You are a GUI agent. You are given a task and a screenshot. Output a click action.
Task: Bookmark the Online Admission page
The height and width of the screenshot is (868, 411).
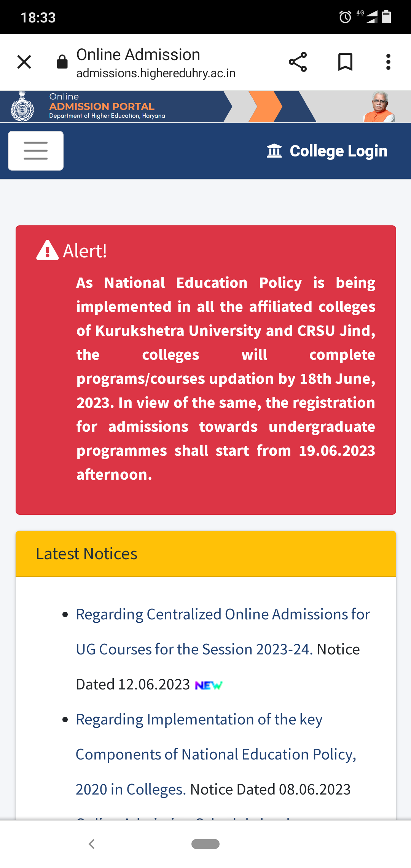tap(345, 62)
